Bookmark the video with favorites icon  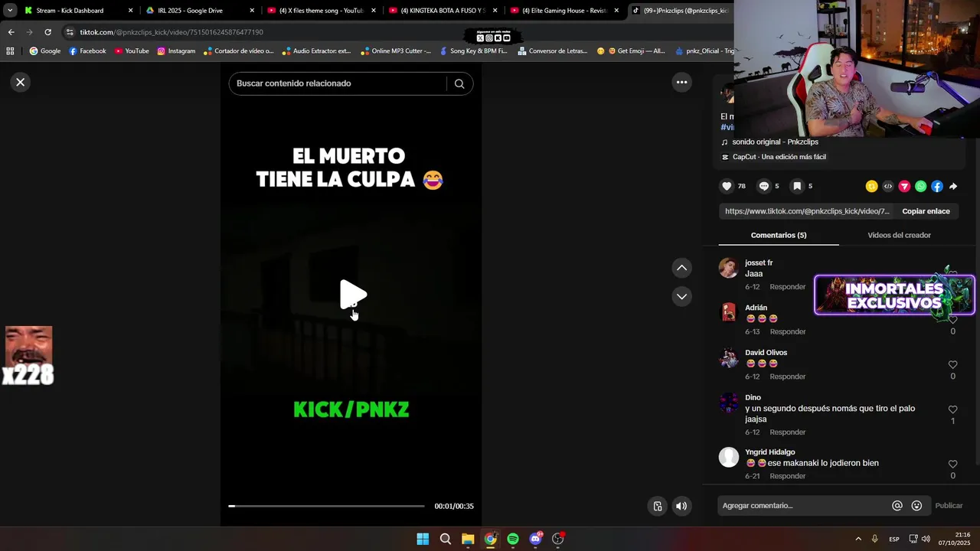point(797,186)
